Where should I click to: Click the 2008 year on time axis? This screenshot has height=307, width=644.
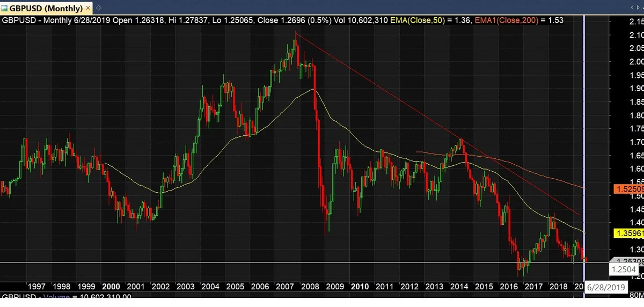coord(310,286)
